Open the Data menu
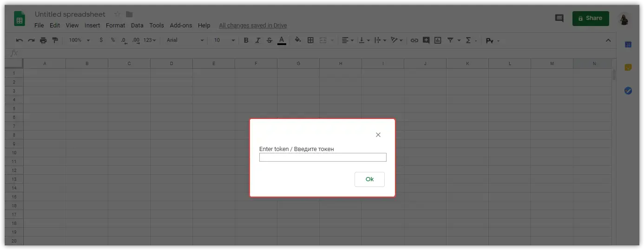 pyautogui.click(x=137, y=26)
